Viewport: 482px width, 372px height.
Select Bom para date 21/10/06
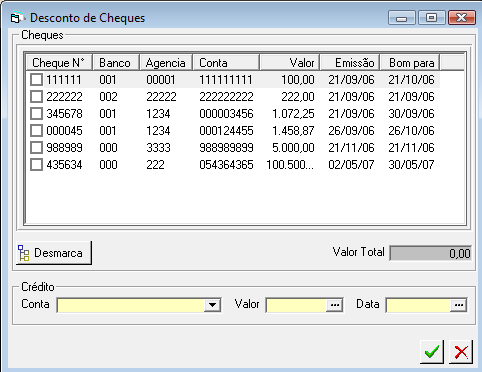(411, 80)
